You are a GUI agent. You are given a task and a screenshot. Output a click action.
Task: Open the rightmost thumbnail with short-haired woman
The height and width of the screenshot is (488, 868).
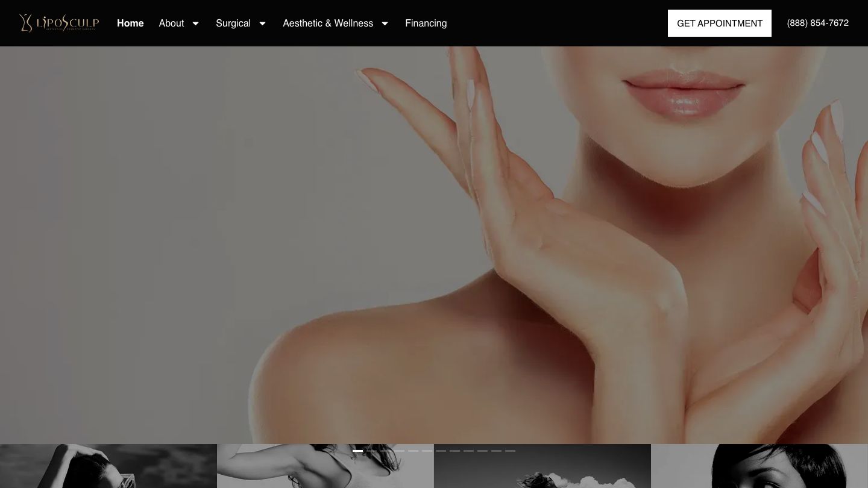pos(759,467)
